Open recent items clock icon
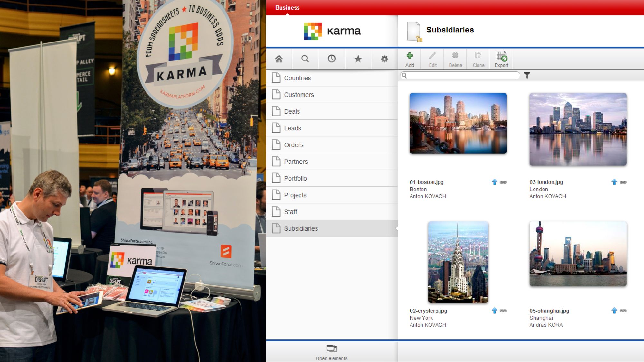644x362 pixels. pos(331,59)
